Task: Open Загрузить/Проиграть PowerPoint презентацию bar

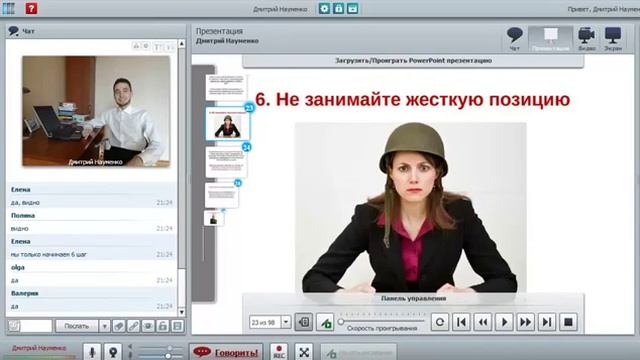Action: click(413, 61)
